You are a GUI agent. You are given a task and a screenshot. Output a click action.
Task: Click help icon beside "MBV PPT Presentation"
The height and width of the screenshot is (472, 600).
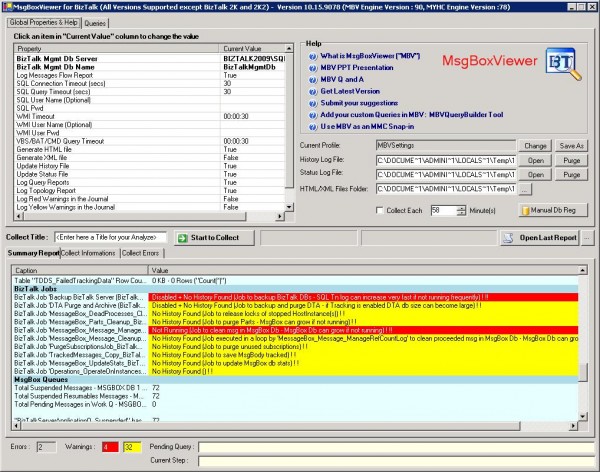click(x=313, y=68)
